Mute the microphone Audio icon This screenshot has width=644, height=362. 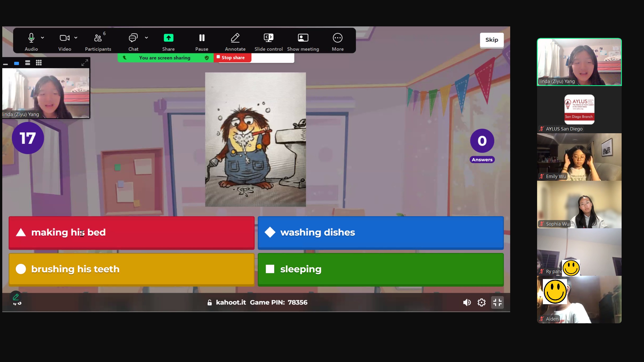pos(31,38)
